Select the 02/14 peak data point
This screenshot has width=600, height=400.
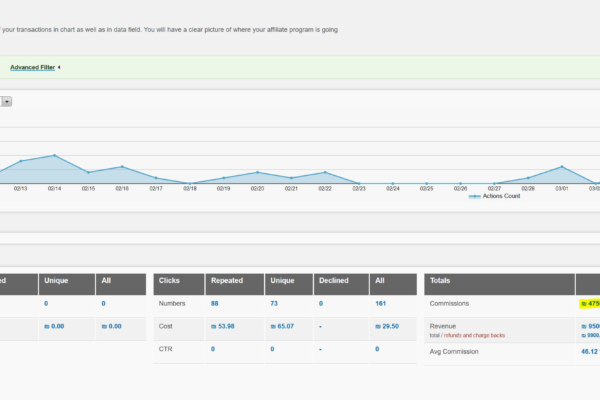point(54,156)
